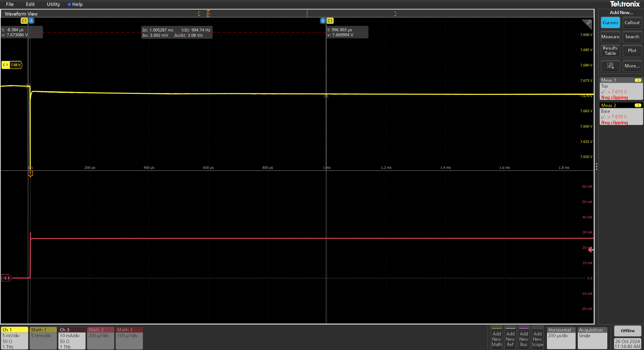Open the Results Table
Image resolution: width=644 pixels, height=350 pixels.
[610, 51]
